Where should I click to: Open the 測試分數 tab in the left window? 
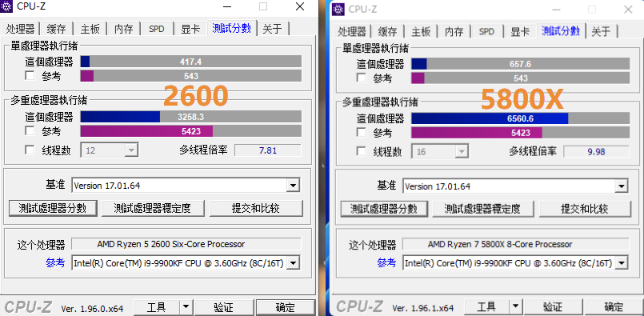(x=232, y=28)
